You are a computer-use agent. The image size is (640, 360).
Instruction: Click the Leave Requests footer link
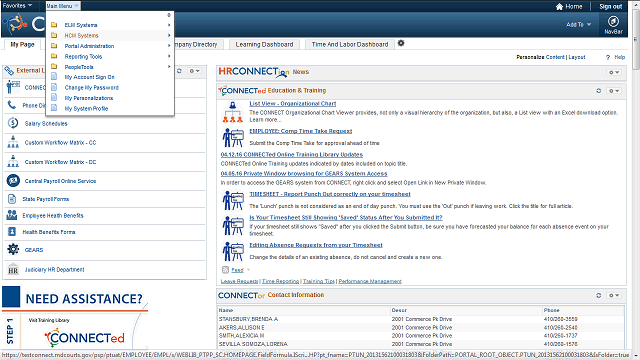(239, 281)
